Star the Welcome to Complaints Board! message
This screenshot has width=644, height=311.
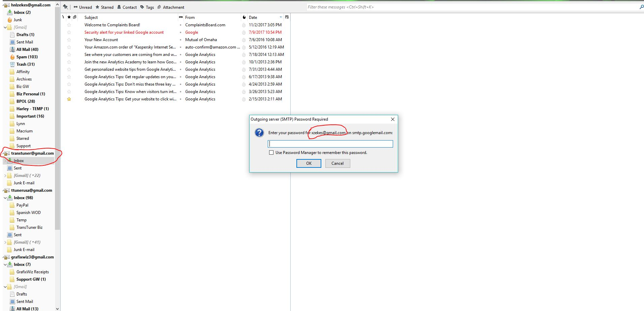tap(69, 25)
